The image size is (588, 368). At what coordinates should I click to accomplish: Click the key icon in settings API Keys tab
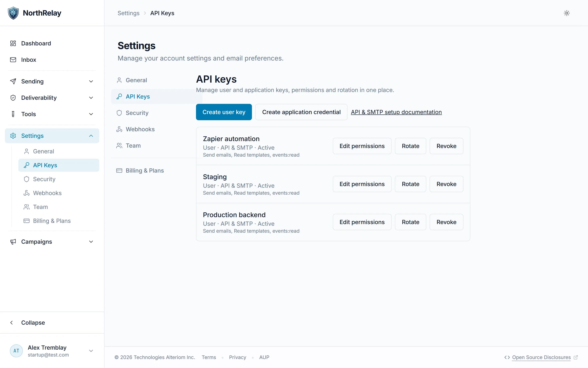(119, 96)
